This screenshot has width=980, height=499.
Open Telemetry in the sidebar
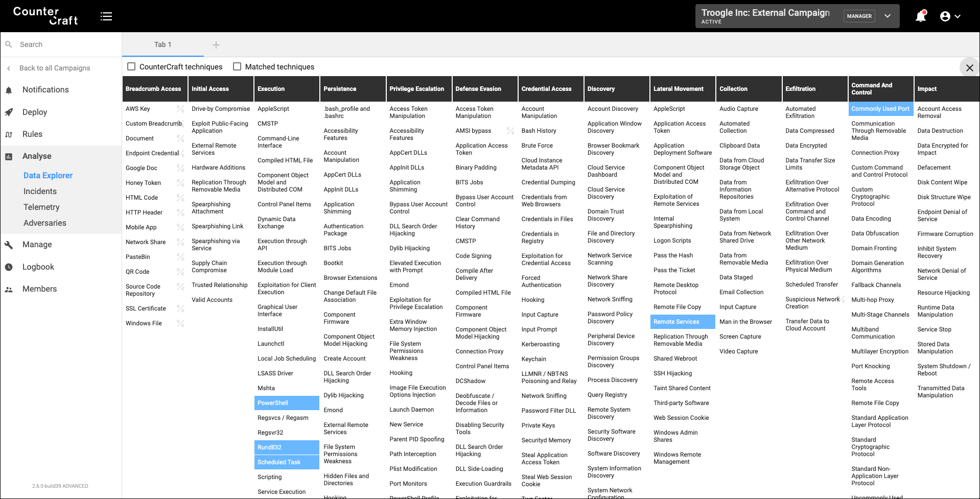(x=41, y=207)
